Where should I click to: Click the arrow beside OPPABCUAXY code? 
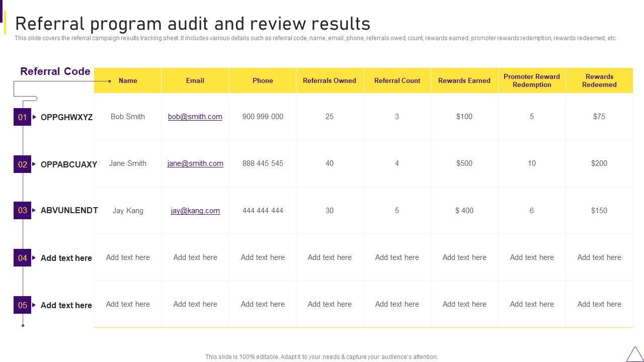tap(34, 164)
